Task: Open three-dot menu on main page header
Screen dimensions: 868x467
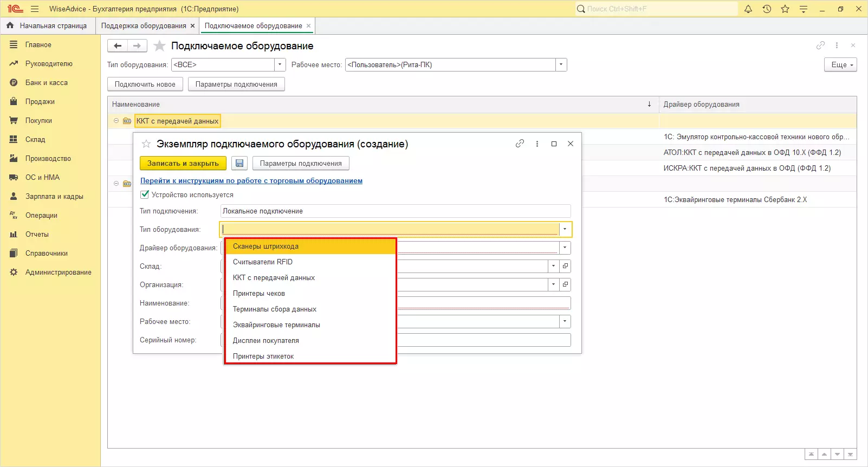Action: (837, 46)
